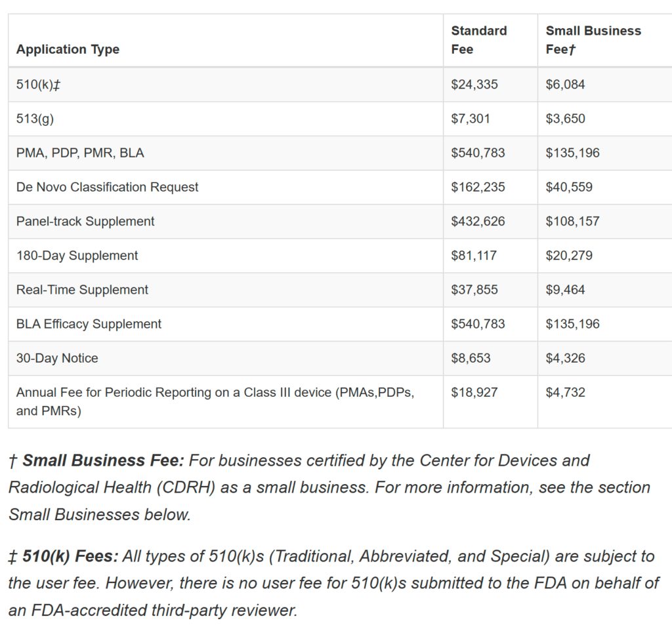
Task: Click the $24,335 standard fee value
Action: click(474, 85)
